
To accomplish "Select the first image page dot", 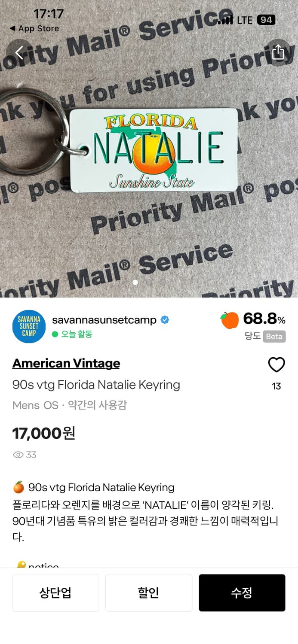I will [135, 283].
